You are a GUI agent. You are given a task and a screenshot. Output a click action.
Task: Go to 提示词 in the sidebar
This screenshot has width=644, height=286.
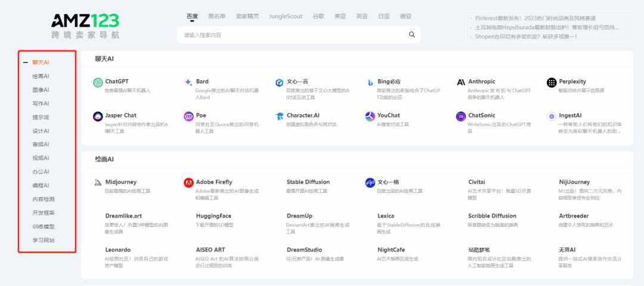point(41,117)
